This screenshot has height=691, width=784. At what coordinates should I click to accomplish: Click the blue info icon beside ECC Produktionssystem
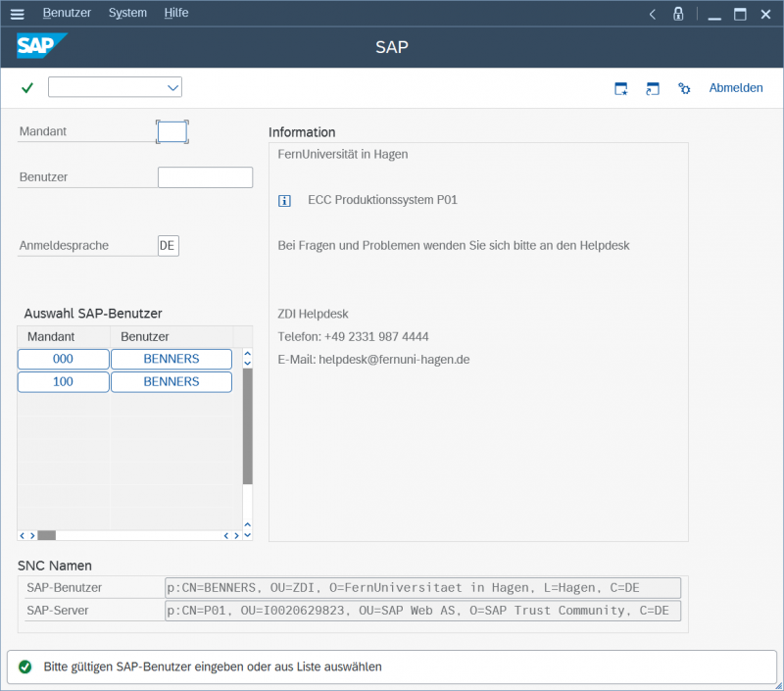pyautogui.click(x=284, y=201)
